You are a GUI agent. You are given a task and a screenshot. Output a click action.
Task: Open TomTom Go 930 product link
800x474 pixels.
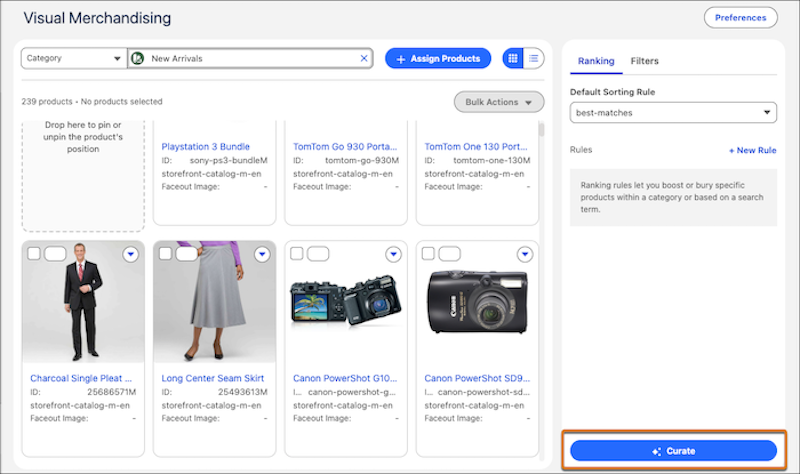345,147
